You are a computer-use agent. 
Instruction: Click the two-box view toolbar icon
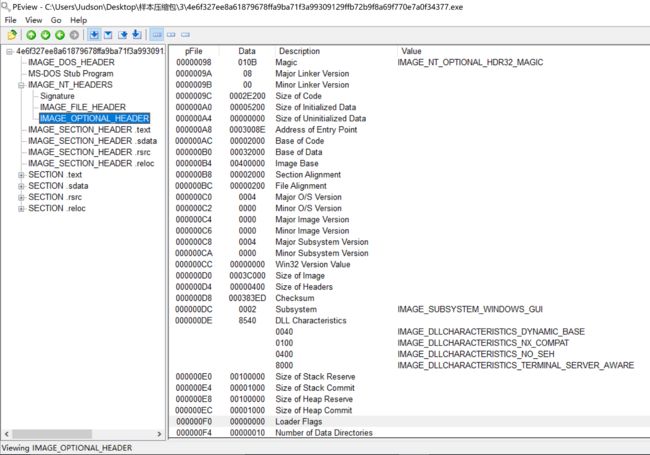[x=171, y=35]
